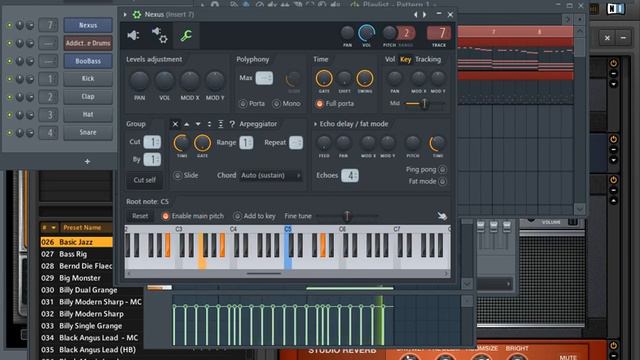Set arpeggiator to up-down bounce mode
Viewport: 640px width, 360px height.
[209, 124]
